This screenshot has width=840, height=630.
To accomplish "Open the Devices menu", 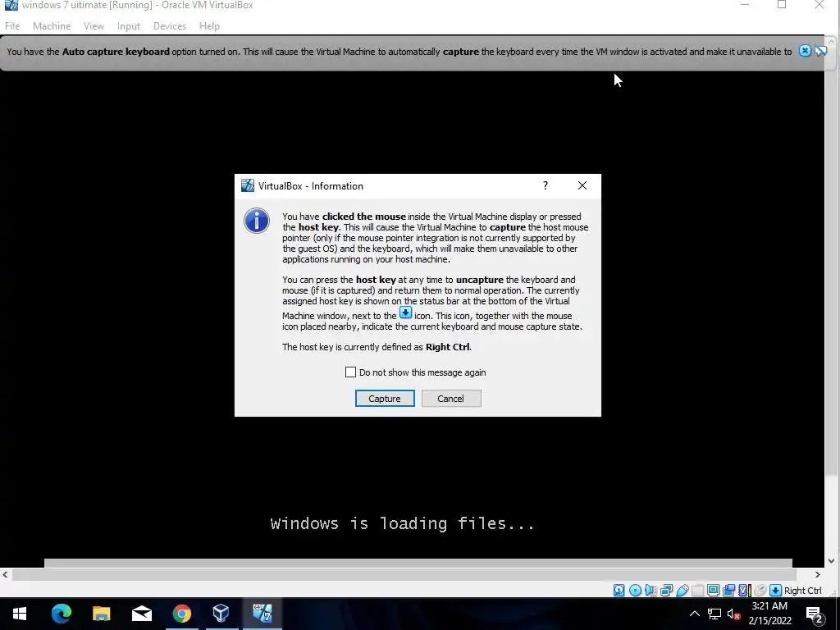I will pyautogui.click(x=170, y=25).
